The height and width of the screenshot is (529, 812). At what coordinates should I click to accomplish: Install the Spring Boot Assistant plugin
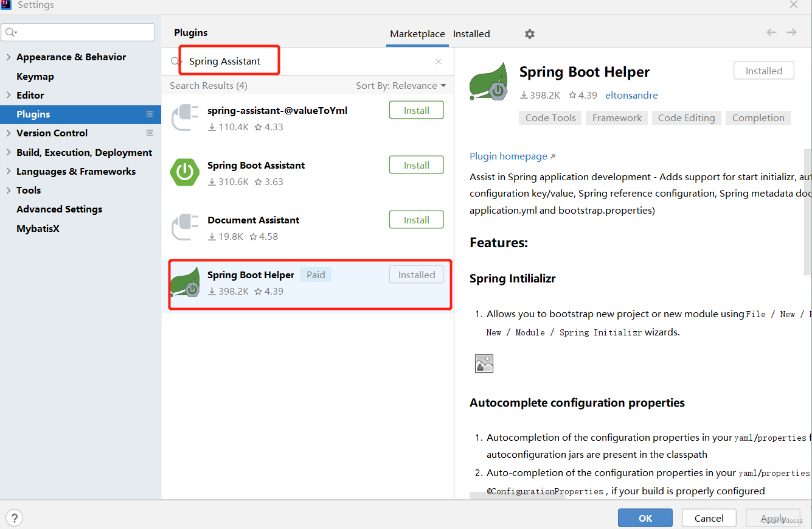[x=417, y=165]
